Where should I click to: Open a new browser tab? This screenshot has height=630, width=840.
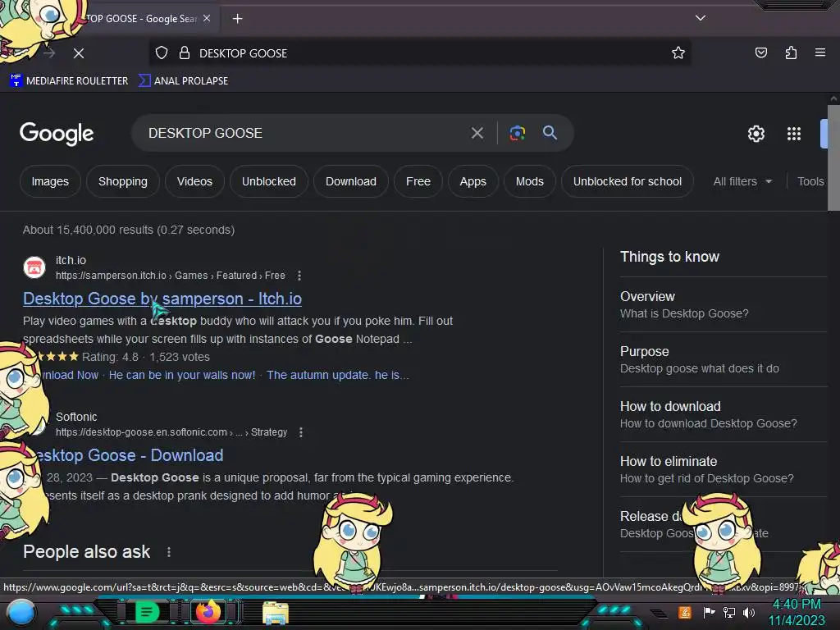(x=237, y=19)
